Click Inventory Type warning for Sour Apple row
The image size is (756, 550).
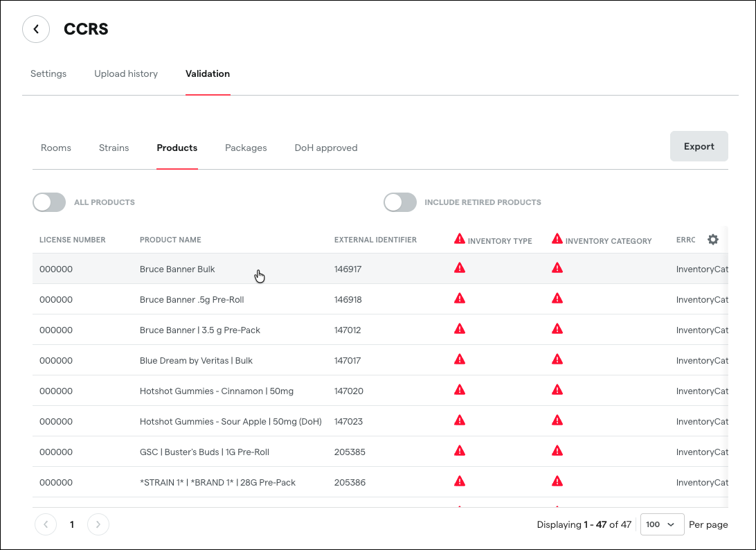[460, 420]
